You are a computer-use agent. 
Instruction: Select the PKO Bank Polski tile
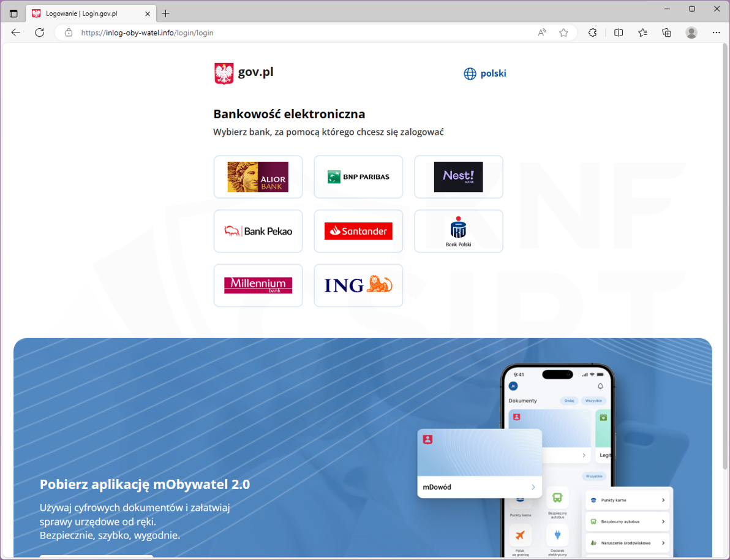pos(459,231)
